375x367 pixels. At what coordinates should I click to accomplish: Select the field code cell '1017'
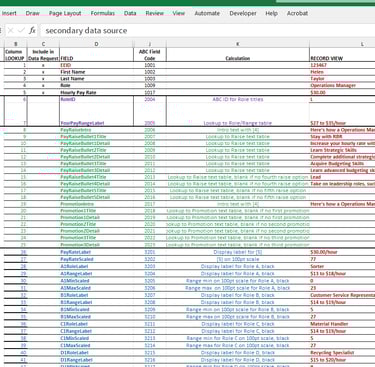click(x=150, y=92)
